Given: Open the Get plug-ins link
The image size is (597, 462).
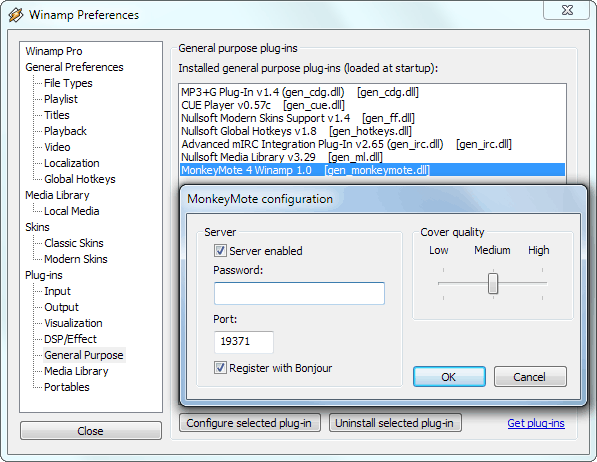Looking at the screenshot, I should coord(536,423).
